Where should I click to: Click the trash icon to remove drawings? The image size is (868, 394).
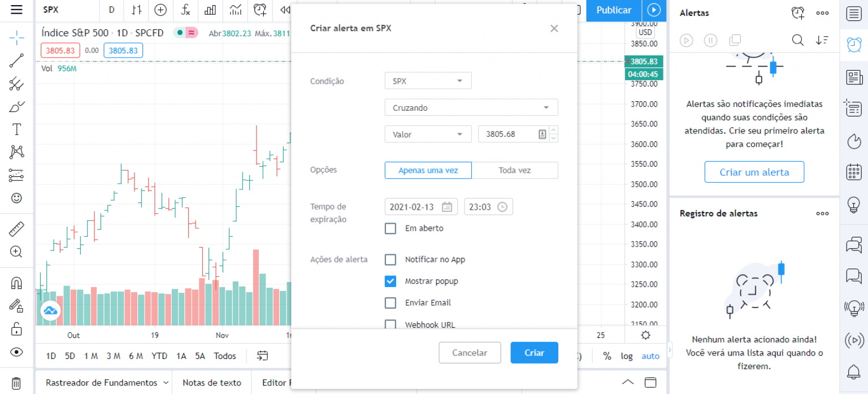[16, 383]
